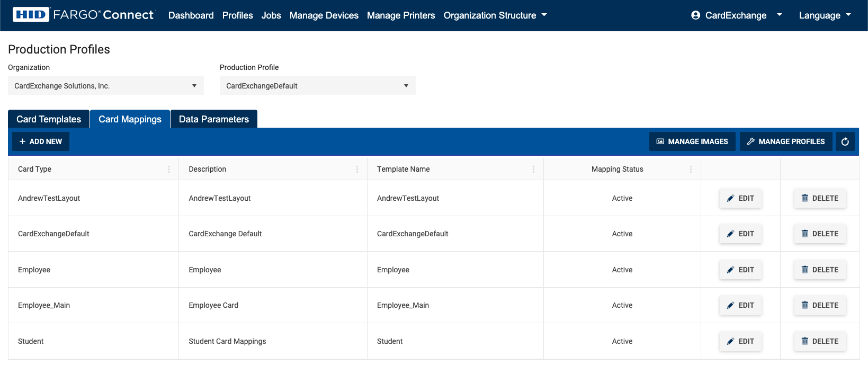The image size is (868, 373).
Task: Sort by Template Name column header
Action: (404, 169)
